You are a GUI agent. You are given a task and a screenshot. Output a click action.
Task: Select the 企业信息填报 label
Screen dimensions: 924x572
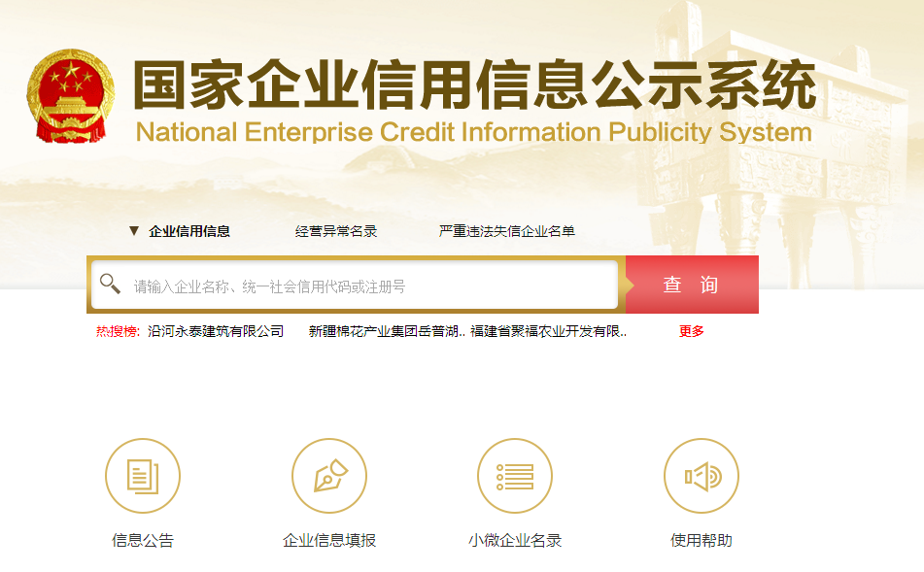click(329, 540)
